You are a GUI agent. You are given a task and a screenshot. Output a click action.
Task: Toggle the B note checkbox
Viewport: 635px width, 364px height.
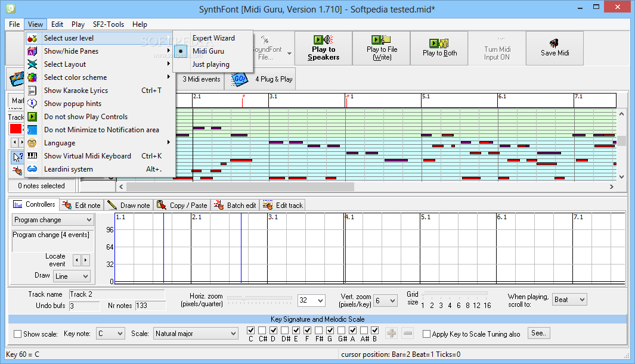pyautogui.click(x=374, y=331)
